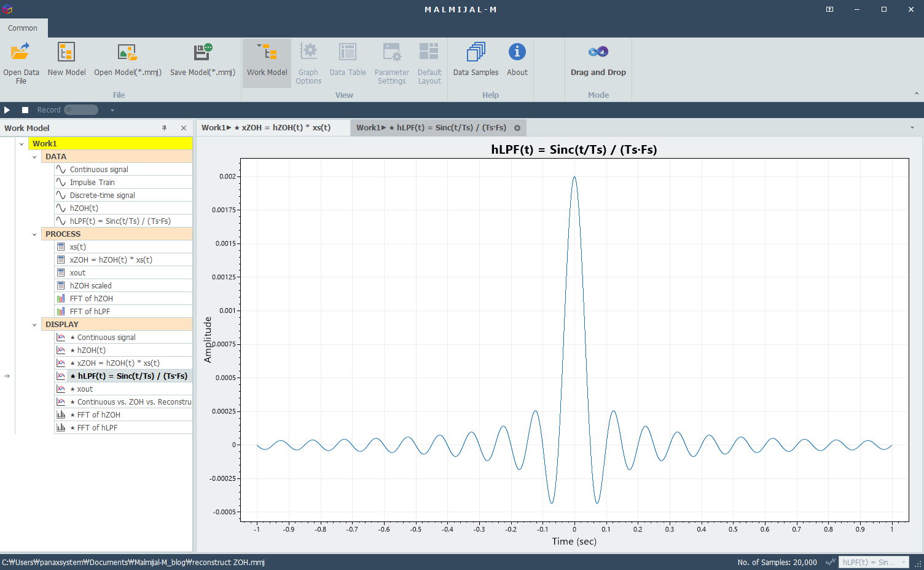Open ★ xout display graph

pos(123,389)
